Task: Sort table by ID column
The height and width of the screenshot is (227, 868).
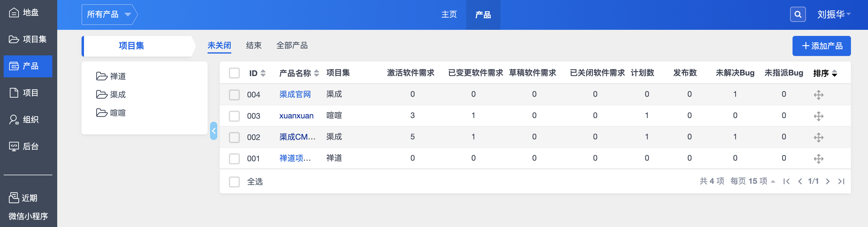Action: (257, 73)
